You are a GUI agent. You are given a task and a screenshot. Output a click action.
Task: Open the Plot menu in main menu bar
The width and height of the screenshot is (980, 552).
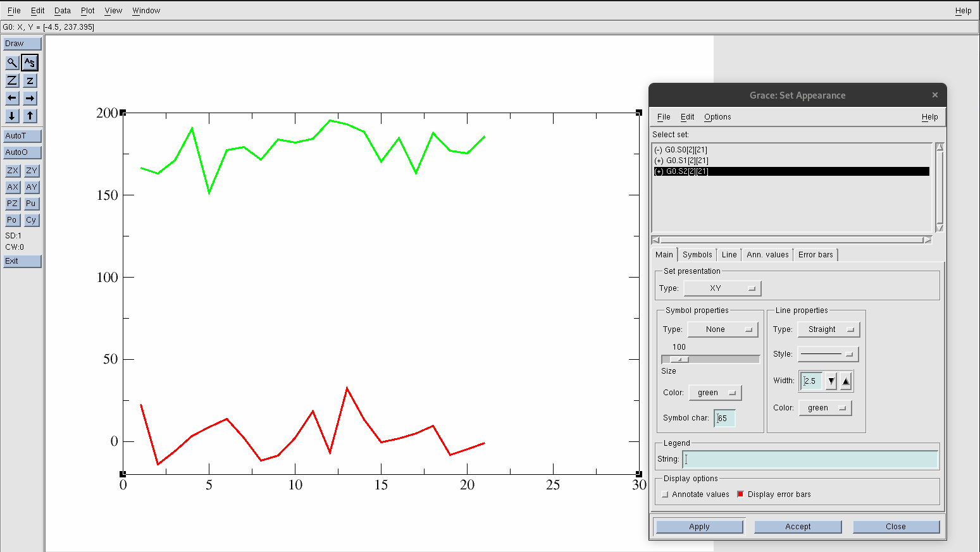point(87,11)
